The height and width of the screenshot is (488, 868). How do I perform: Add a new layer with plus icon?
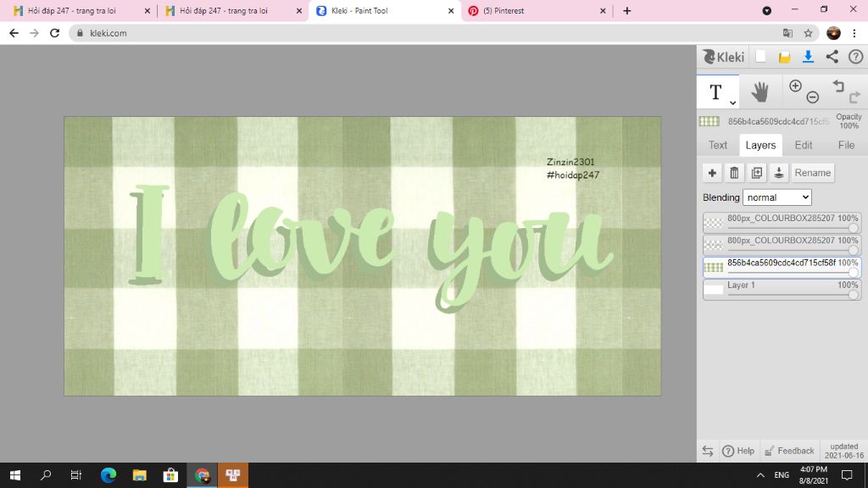pos(712,173)
